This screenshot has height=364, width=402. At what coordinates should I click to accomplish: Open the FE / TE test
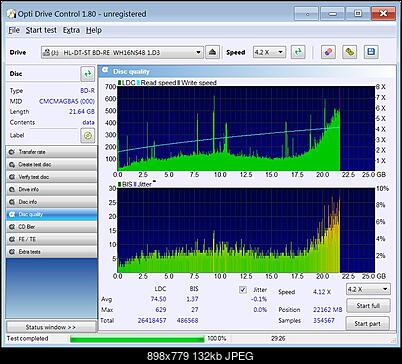click(x=52, y=239)
